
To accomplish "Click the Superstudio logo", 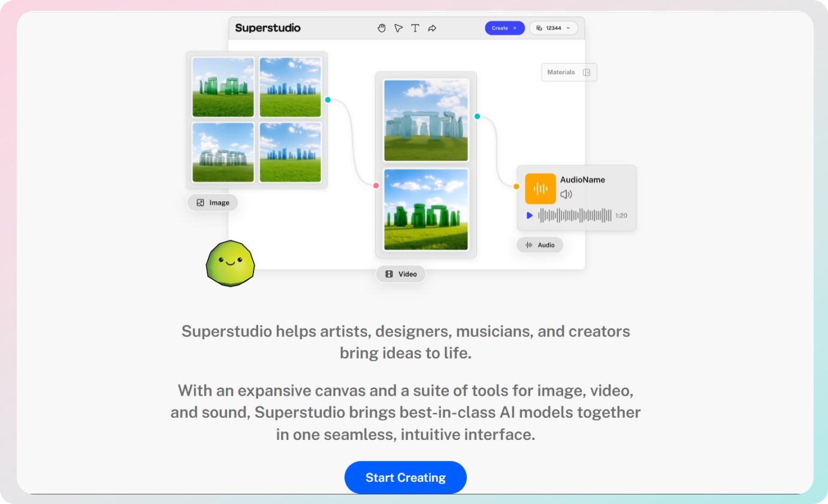I will (268, 28).
